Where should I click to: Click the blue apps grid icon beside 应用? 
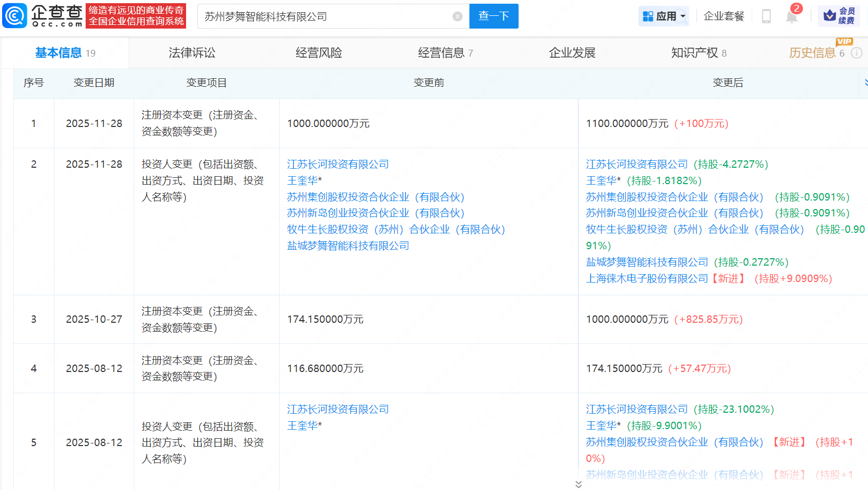(649, 16)
